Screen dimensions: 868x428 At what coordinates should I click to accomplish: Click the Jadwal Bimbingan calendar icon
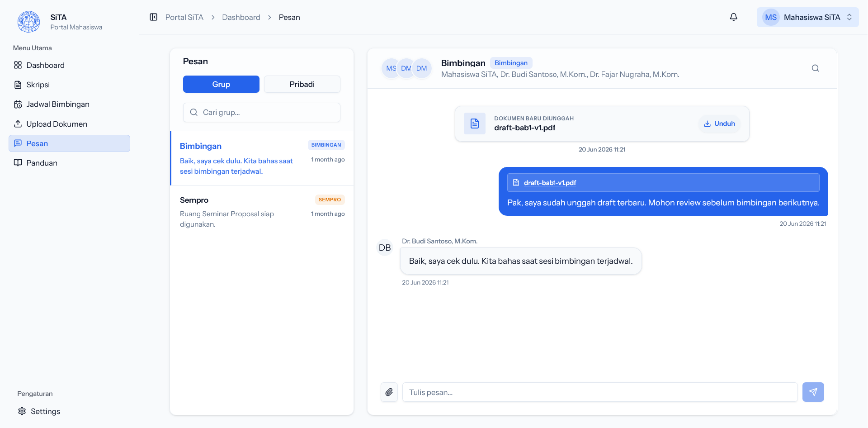tap(18, 105)
